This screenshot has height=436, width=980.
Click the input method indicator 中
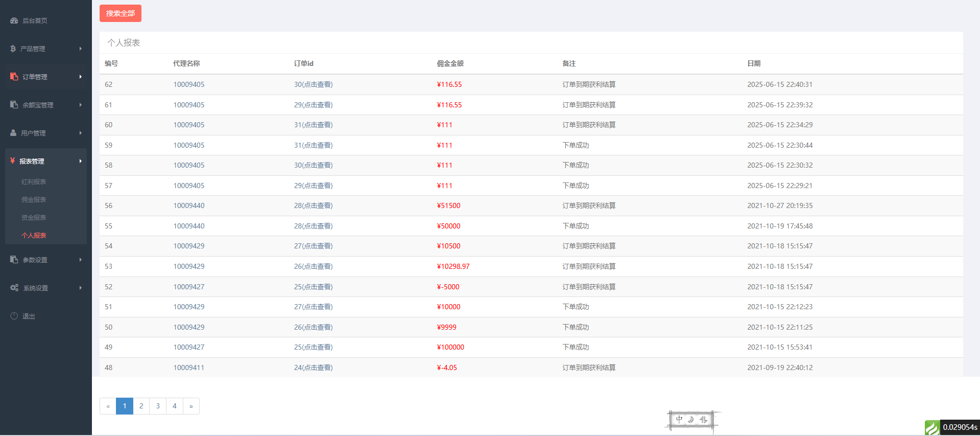pos(679,419)
